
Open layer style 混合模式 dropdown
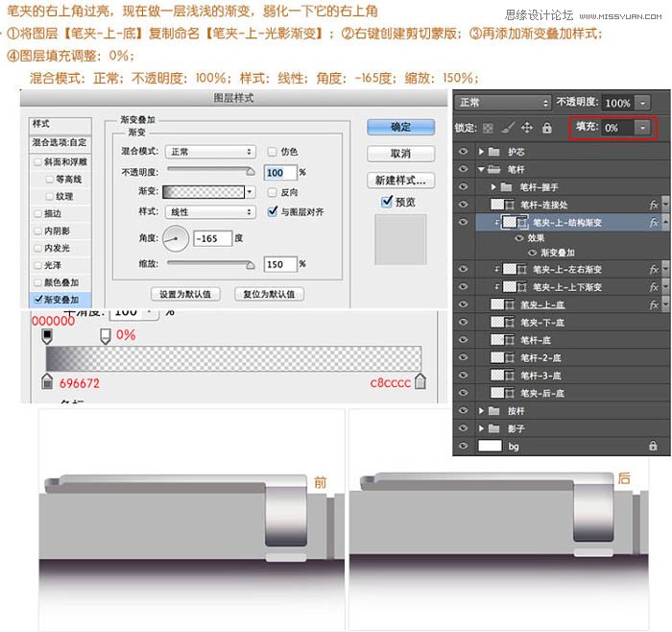pos(210,152)
